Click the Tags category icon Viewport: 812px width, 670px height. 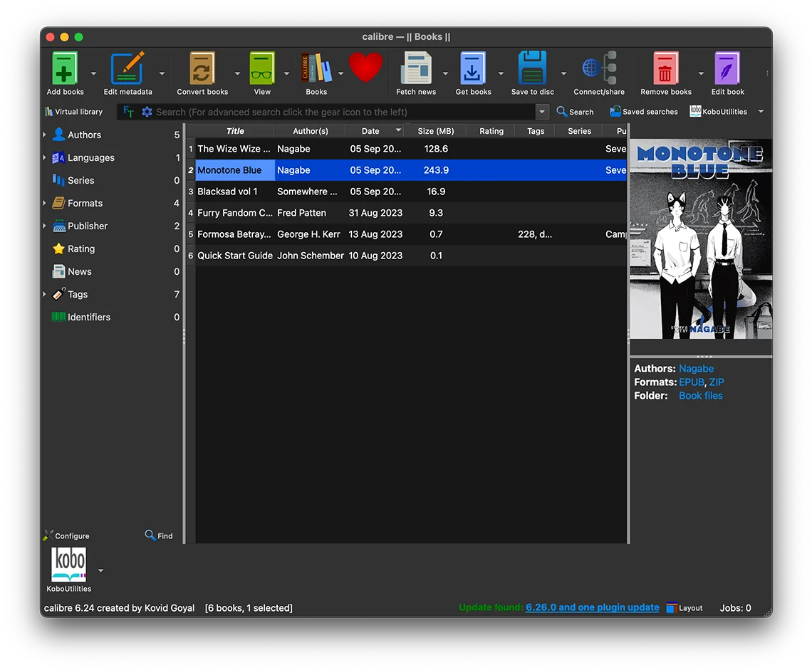(x=59, y=294)
